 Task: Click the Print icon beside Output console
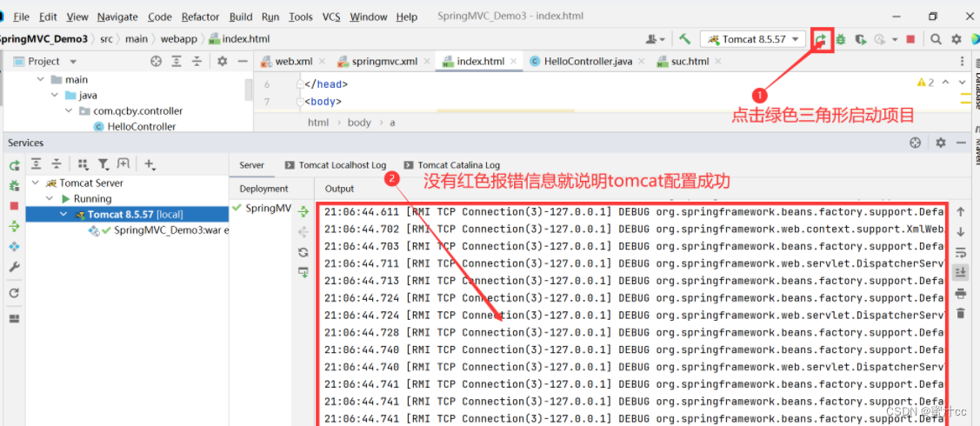961,293
